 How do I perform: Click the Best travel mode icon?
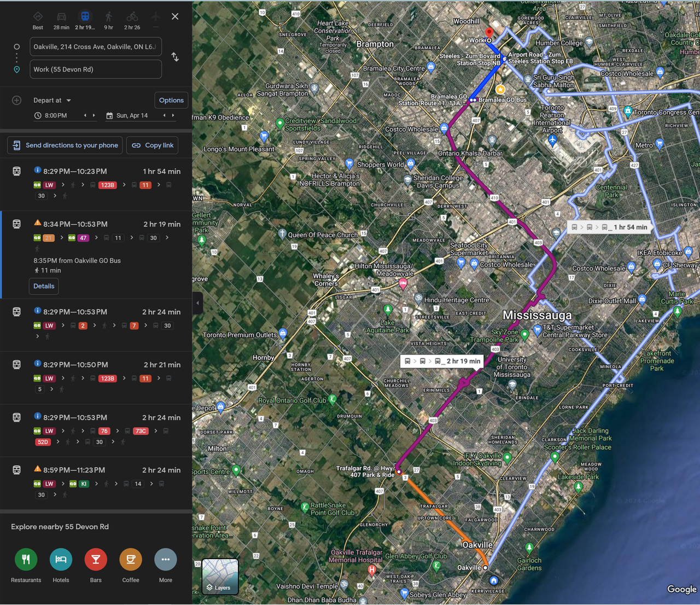click(x=38, y=17)
